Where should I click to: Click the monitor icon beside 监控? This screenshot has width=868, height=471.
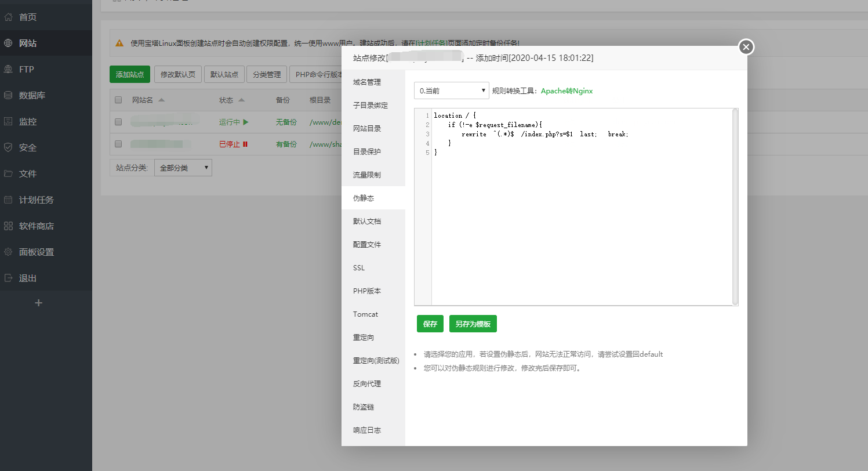pyautogui.click(x=8, y=121)
